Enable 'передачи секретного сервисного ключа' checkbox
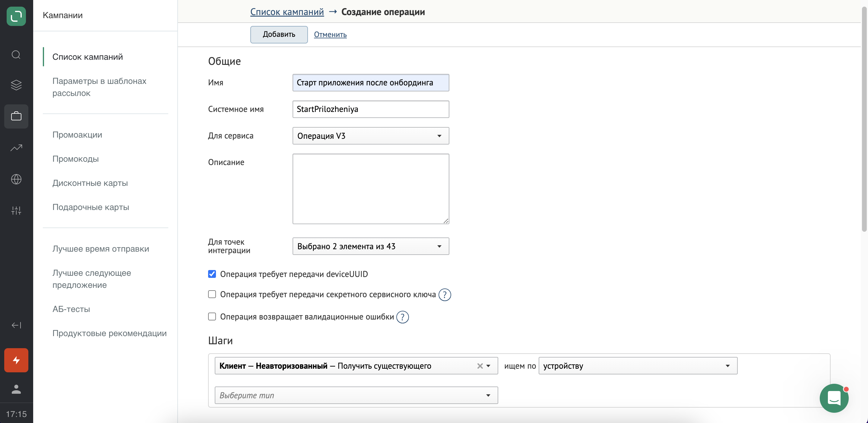The height and width of the screenshot is (423, 868). [212, 294]
